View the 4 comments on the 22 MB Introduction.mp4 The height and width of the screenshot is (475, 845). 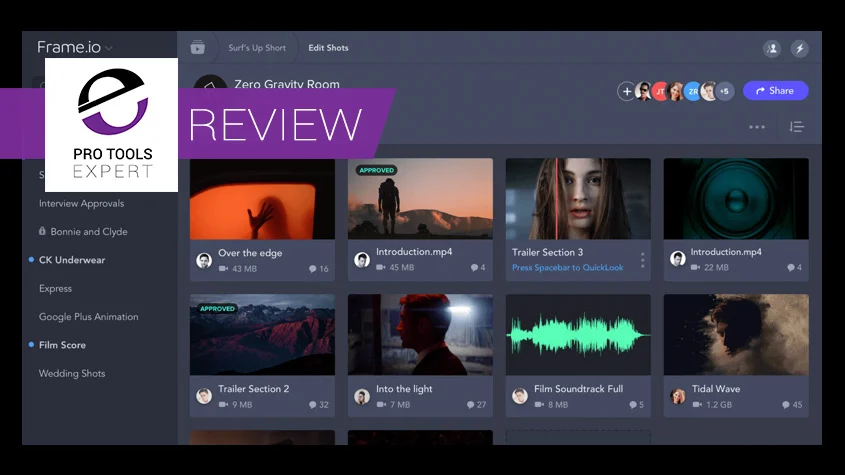(794, 267)
